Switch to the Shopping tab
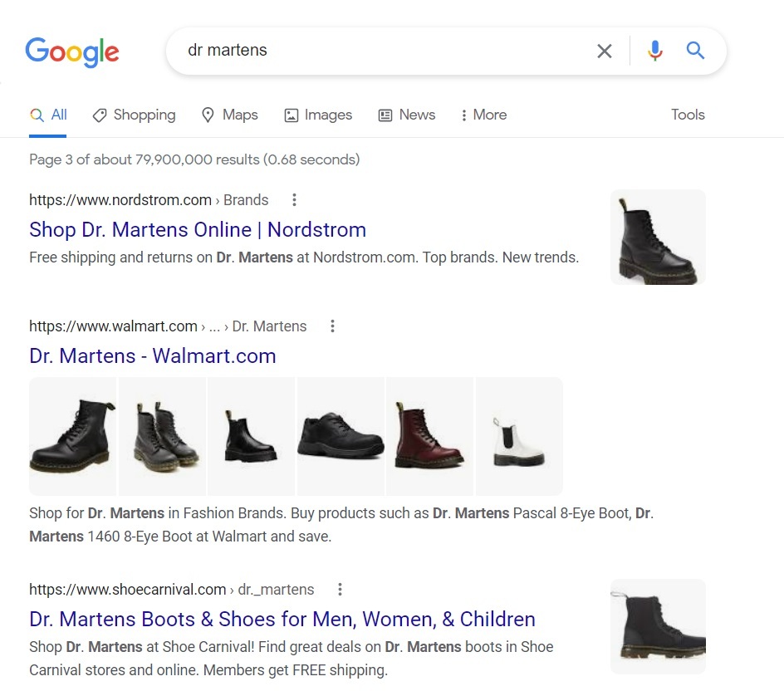Screen dimensions: 784x691 point(134,115)
